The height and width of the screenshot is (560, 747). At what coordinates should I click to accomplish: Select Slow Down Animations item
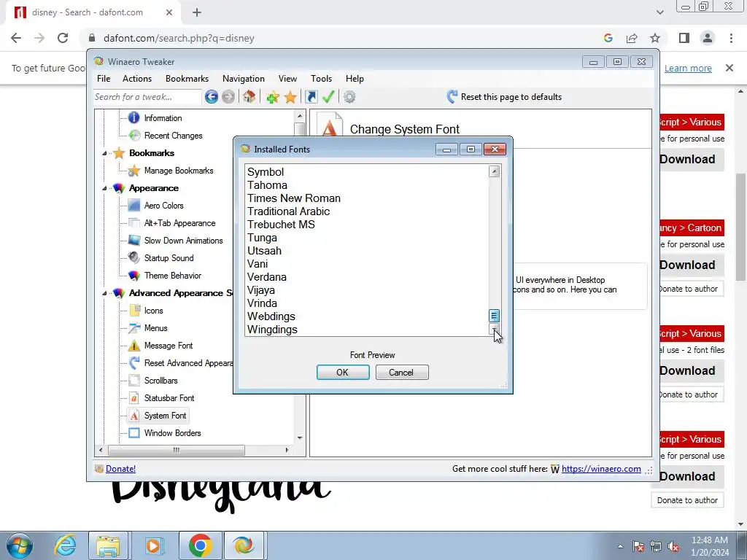pos(183,241)
